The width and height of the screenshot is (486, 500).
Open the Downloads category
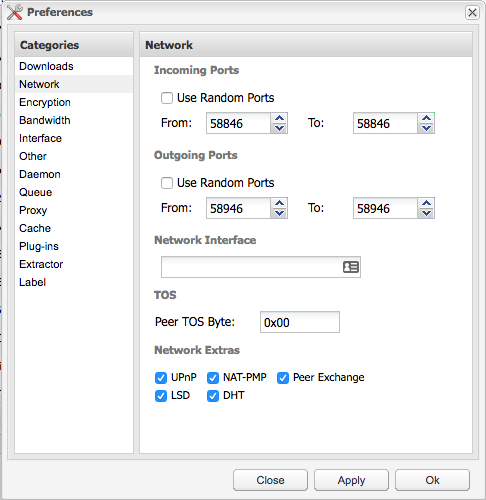(x=74, y=66)
